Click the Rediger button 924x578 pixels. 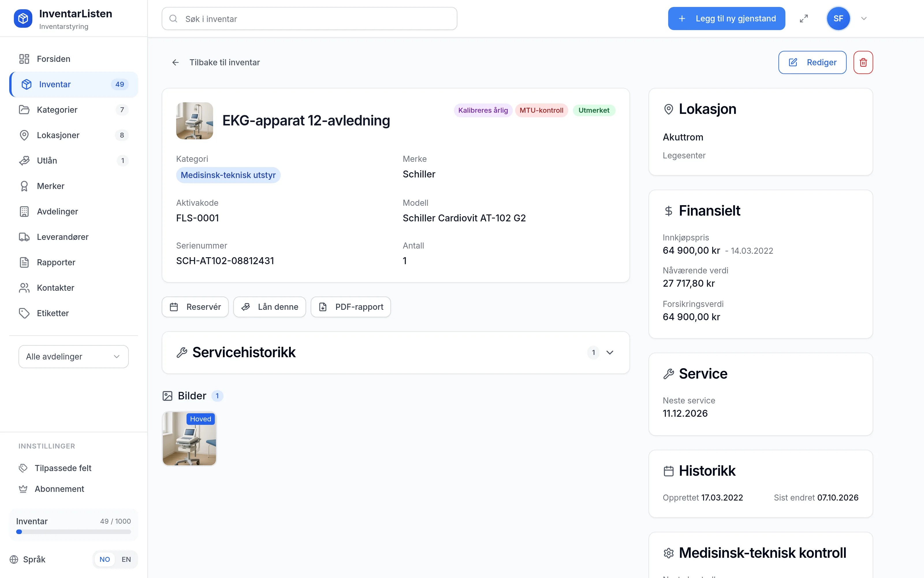[x=812, y=62]
